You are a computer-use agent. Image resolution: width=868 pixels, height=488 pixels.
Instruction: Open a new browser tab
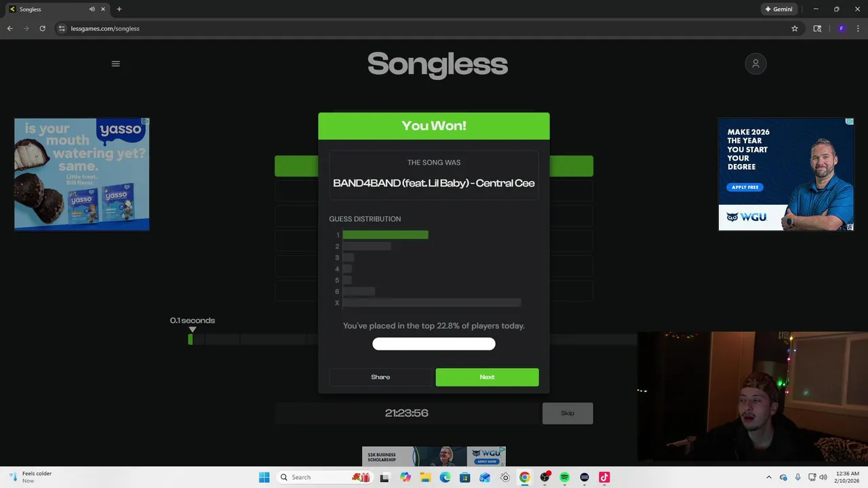pyautogui.click(x=119, y=9)
